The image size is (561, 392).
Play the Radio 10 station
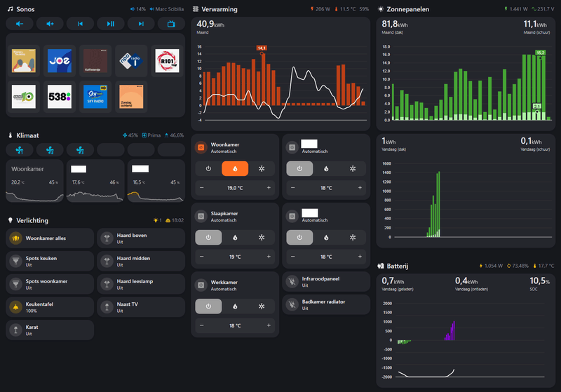[x=24, y=97]
